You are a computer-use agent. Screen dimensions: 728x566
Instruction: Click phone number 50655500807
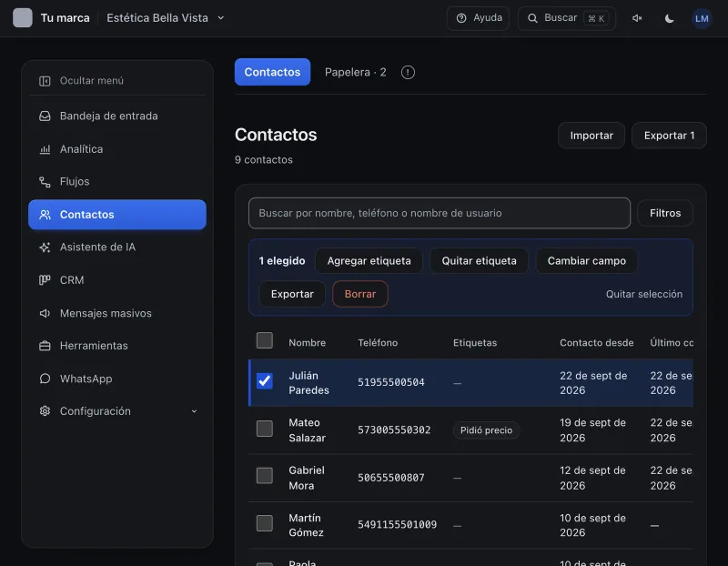pyautogui.click(x=391, y=478)
